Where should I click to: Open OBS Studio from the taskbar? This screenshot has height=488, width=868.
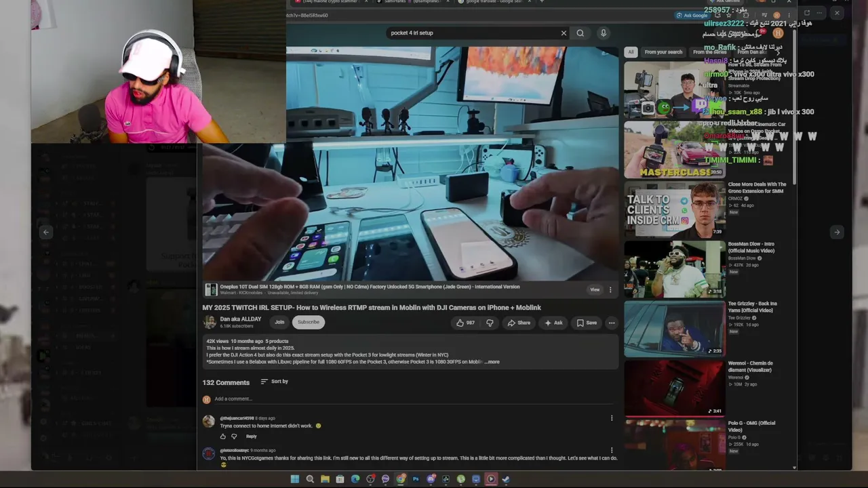[370, 479]
